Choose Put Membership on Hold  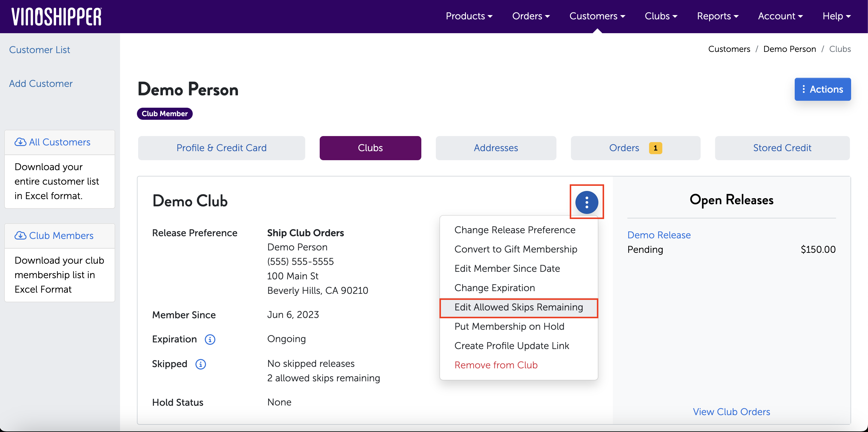509,326
